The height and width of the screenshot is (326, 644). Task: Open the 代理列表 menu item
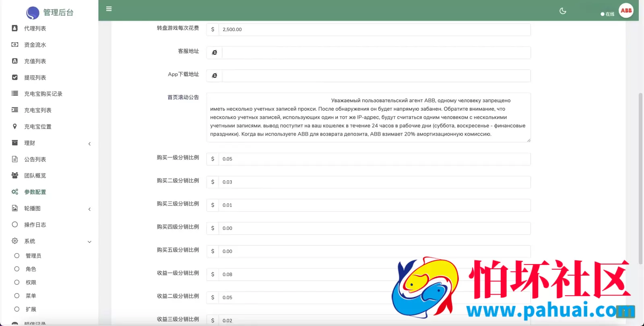[x=35, y=29]
